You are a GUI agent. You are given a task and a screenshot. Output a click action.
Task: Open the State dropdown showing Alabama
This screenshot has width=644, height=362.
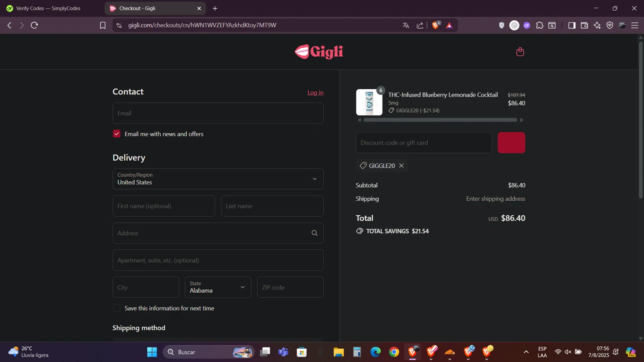[218, 287]
